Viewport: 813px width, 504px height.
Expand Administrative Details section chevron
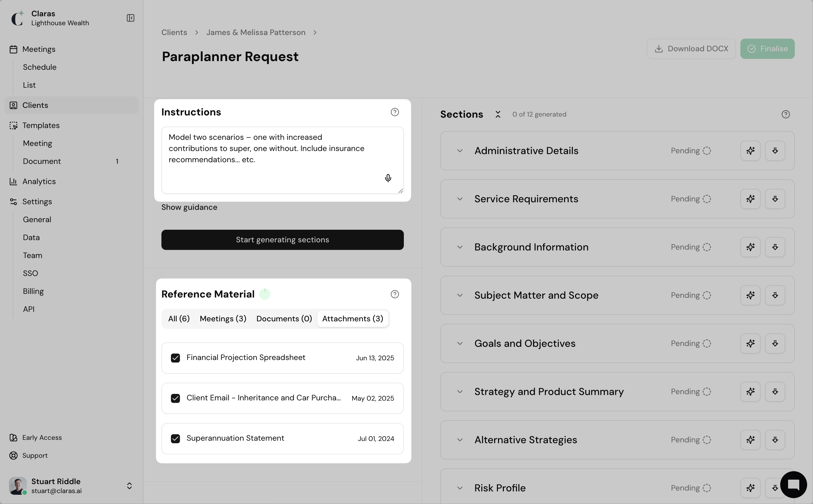pos(460,151)
